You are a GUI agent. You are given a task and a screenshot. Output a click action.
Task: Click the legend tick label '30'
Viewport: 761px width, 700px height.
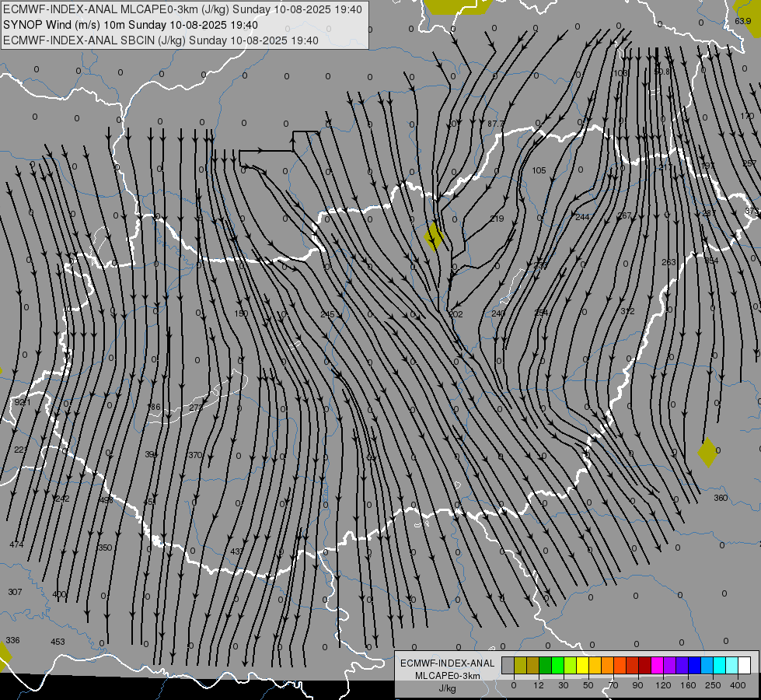(x=563, y=685)
